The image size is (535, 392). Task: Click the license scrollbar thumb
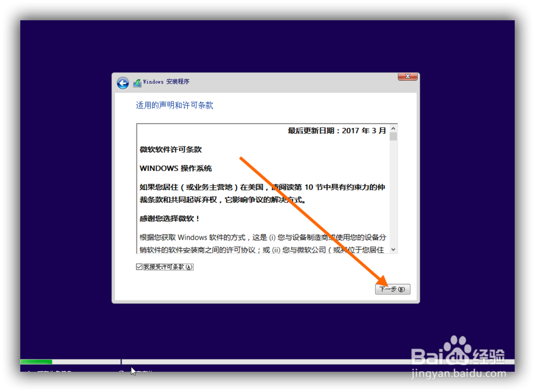tap(393, 136)
